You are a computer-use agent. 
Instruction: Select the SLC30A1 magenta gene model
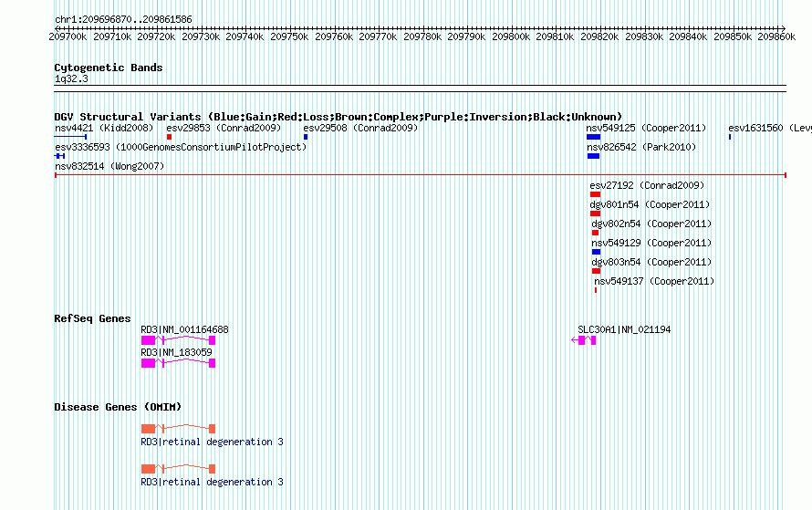point(584,340)
